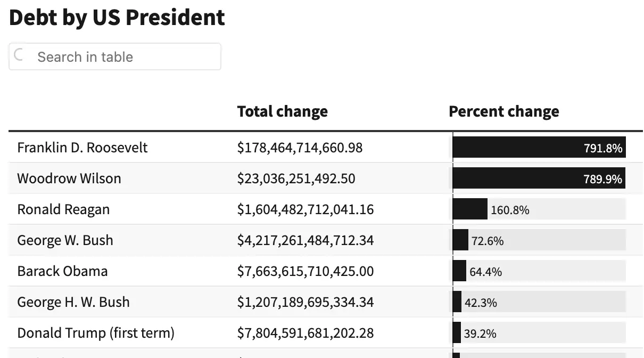Select George H. W. Bush row name
This screenshot has height=358, width=644.
(73, 302)
